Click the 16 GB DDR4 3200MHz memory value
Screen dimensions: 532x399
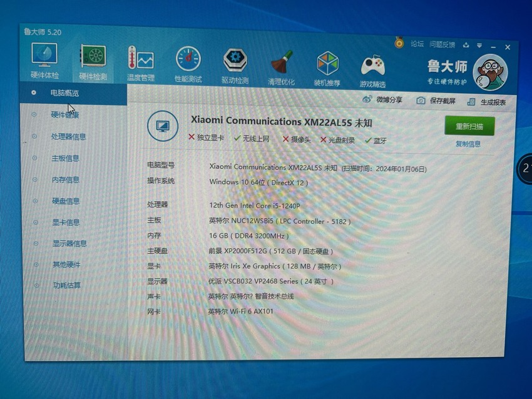[248, 236]
